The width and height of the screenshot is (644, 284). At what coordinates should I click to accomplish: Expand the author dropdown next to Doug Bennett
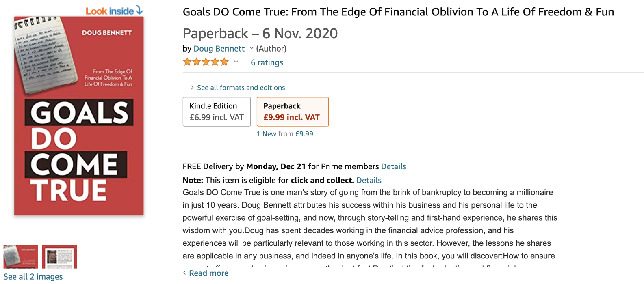(252, 49)
